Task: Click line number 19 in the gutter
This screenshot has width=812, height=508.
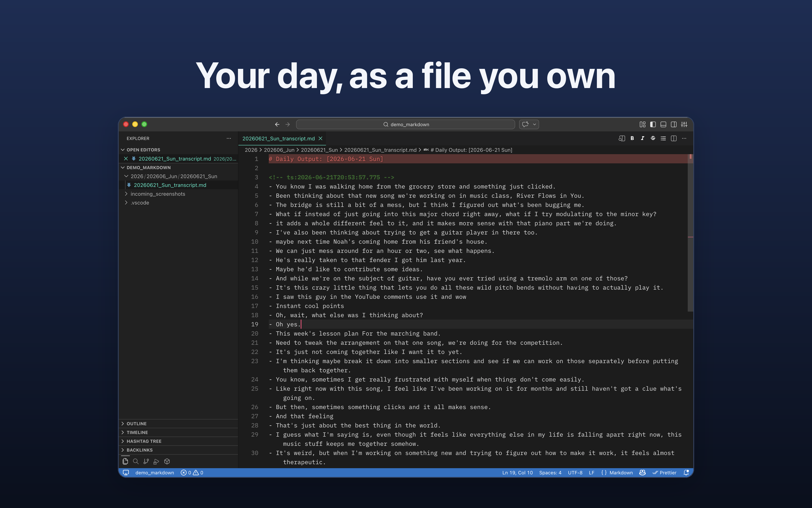Action: (255, 325)
